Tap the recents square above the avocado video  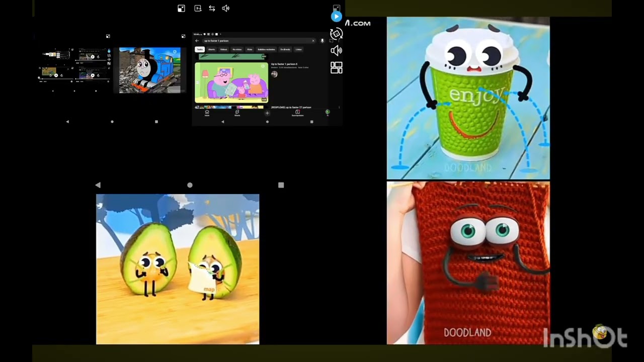click(x=281, y=185)
